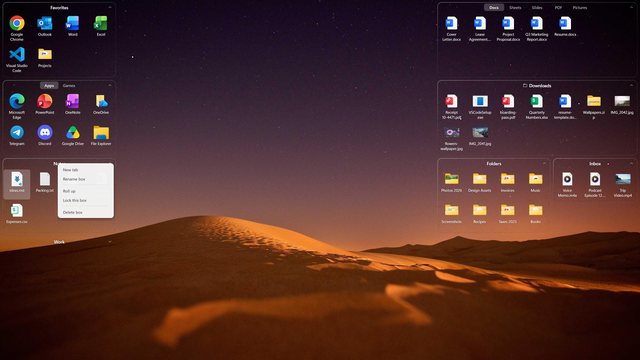The width and height of the screenshot is (640, 360).
Task: Switch to the Apps tab
Action: (49, 86)
